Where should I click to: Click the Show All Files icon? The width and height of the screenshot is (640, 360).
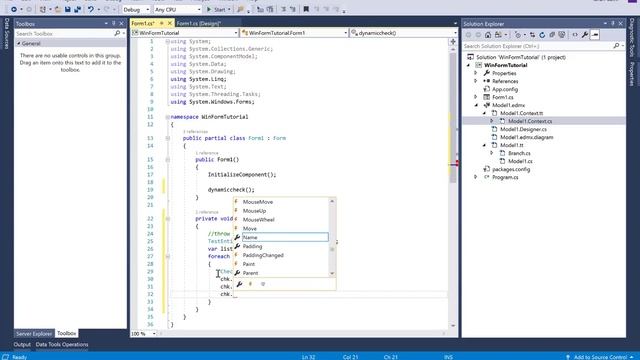tap(562, 35)
